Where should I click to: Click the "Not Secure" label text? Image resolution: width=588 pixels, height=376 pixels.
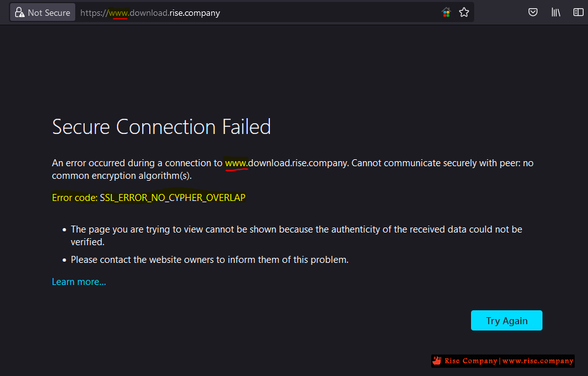[x=49, y=13]
